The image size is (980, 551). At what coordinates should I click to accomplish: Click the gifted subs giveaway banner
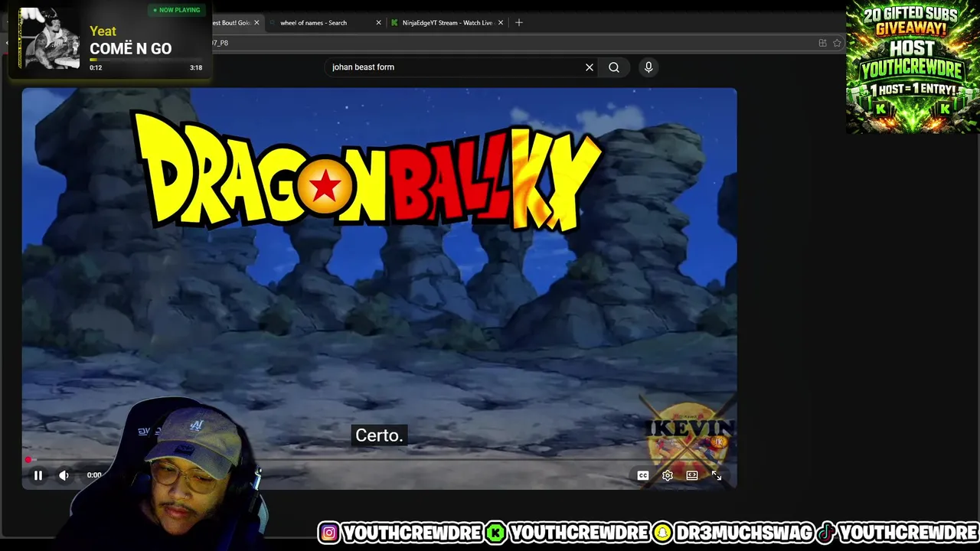(x=912, y=67)
